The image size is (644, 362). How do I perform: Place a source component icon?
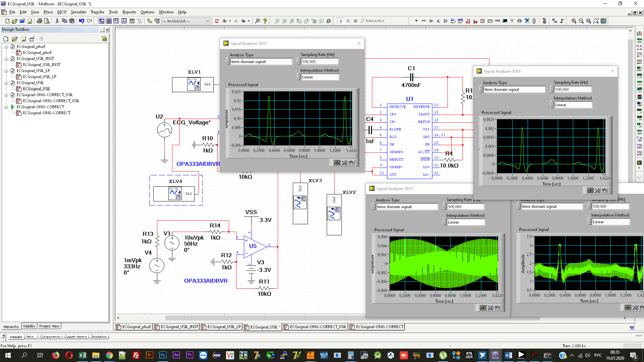tap(416, 21)
